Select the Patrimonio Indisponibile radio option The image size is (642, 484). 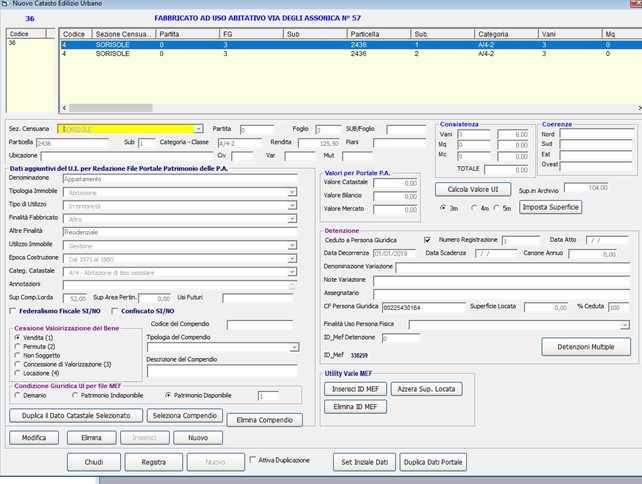coord(75,395)
